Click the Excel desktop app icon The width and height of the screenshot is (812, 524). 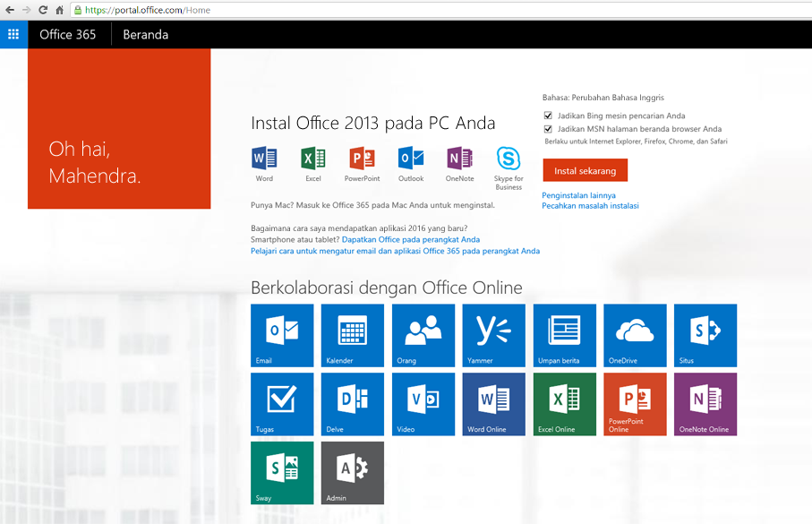312,159
